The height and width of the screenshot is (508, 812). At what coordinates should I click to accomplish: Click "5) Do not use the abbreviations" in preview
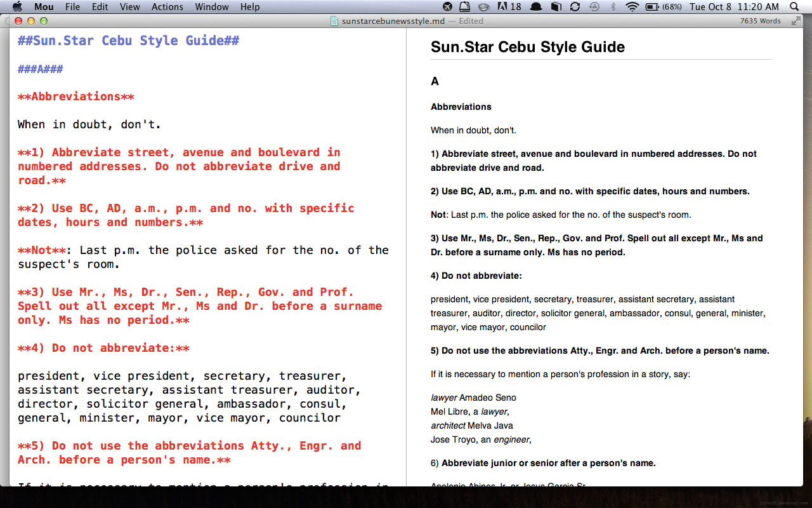599,351
